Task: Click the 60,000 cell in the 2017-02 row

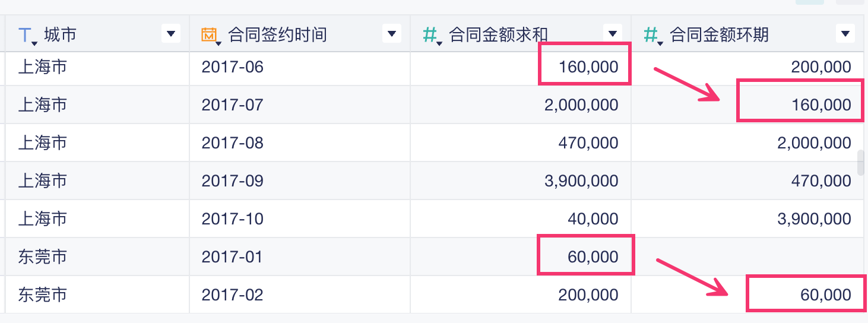Action: pos(825,295)
